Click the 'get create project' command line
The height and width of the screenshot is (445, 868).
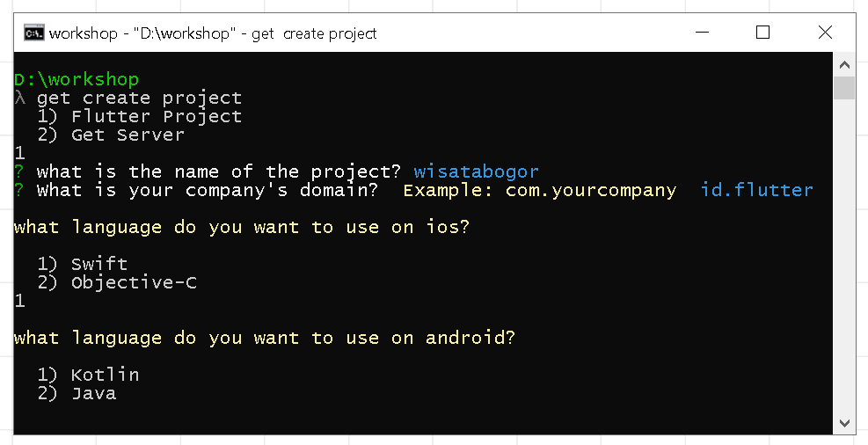pos(140,98)
